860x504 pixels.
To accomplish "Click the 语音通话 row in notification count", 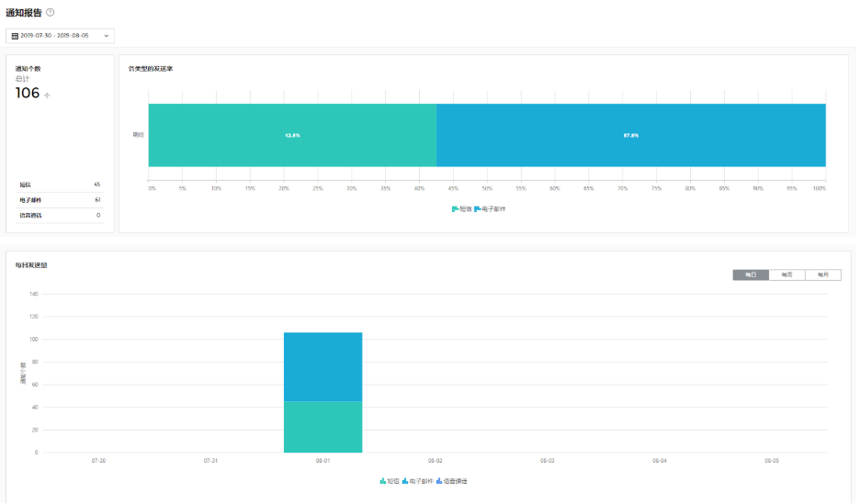I will tap(60, 215).
